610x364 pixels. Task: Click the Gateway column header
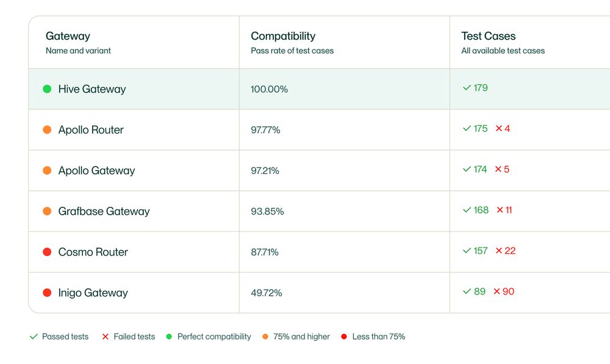click(68, 36)
